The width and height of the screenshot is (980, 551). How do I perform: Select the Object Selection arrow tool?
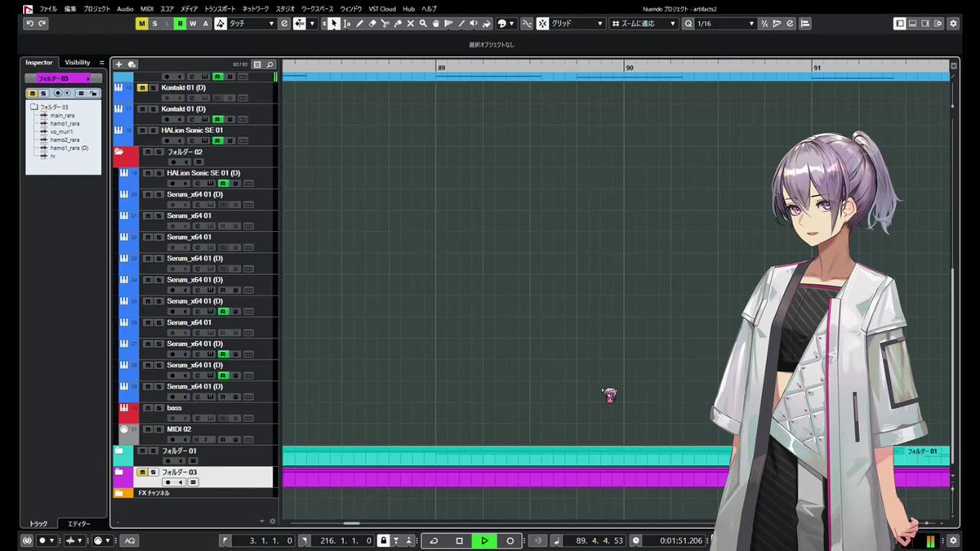[x=334, y=24]
